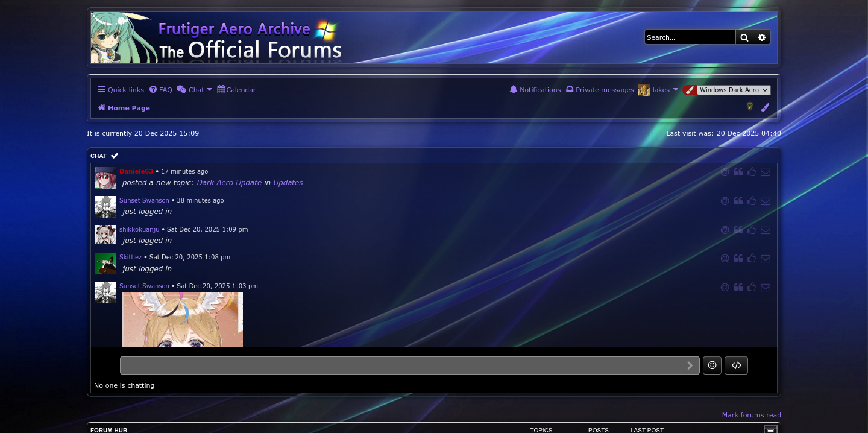This screenshot has height=433, width=868.
Task: Open Quick links menu
Action: [121, 90]
